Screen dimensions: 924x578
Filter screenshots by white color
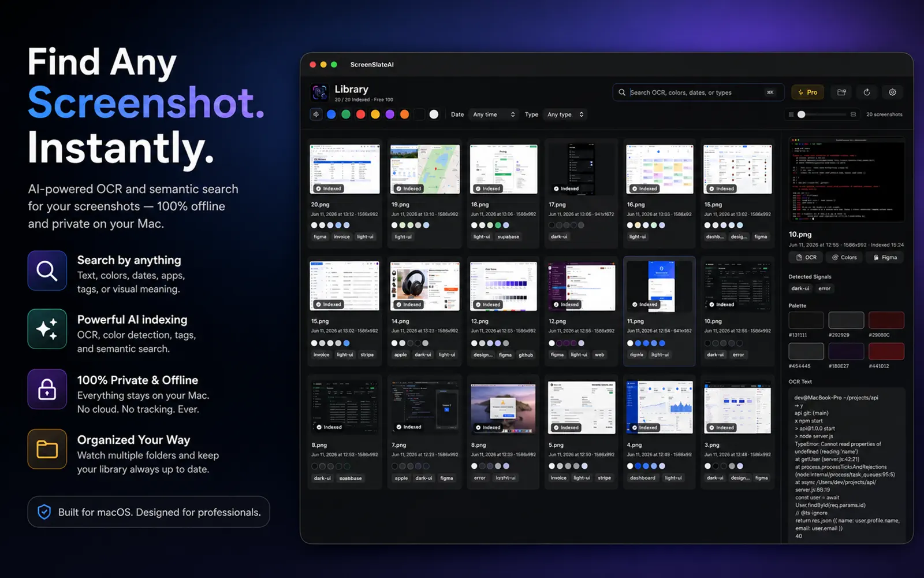[x=434, y=114]
